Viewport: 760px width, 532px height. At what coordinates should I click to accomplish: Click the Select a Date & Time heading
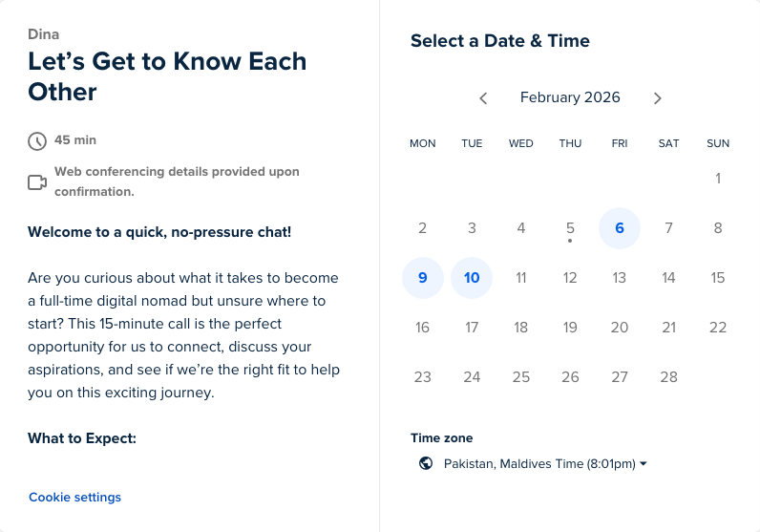tap(500, 41)
